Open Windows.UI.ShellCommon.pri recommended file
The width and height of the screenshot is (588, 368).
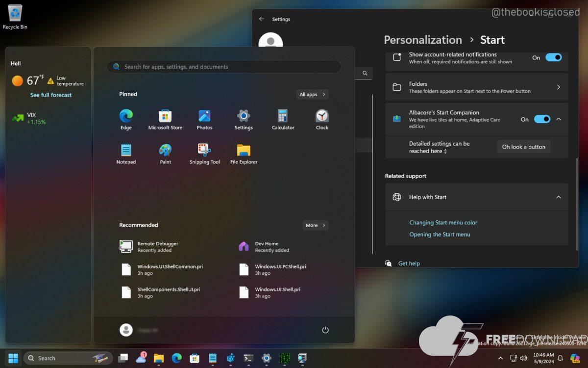(170, 270)
